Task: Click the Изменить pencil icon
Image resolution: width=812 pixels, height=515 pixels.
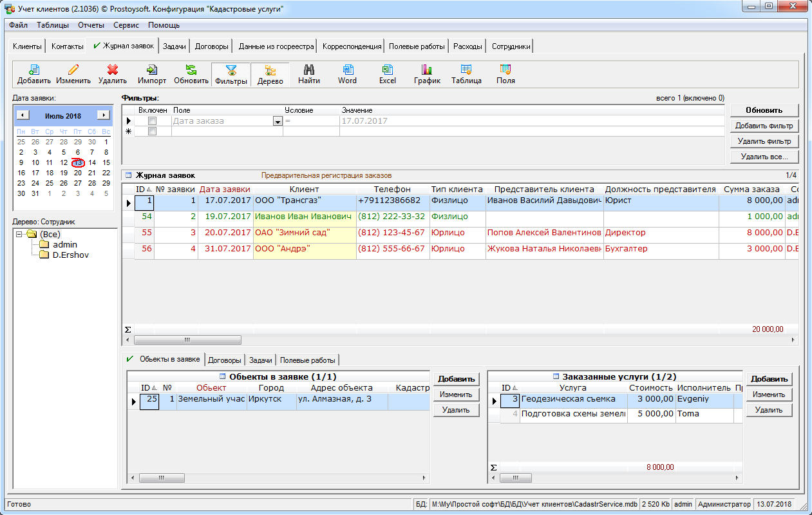Action: (x=73, y=74)
